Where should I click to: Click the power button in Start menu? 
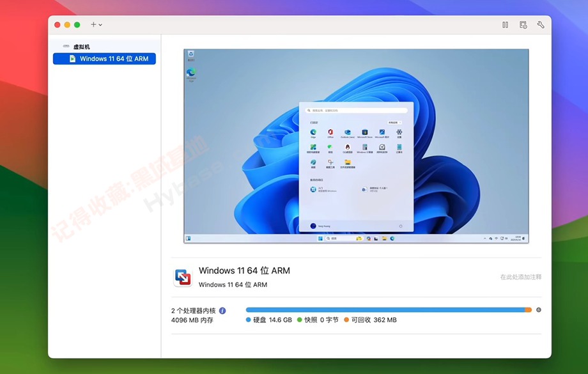[401, 226]
